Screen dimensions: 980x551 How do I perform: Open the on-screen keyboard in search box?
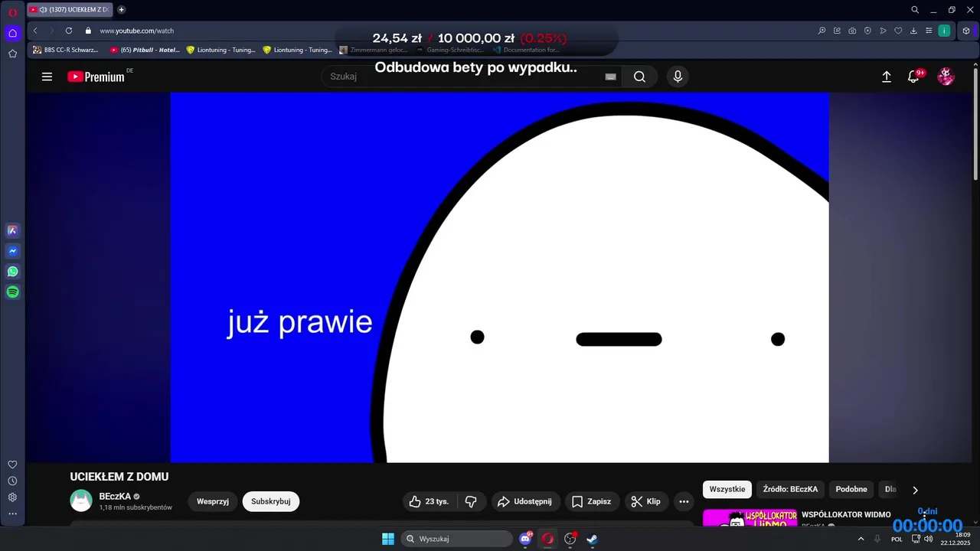pos(610,77)
